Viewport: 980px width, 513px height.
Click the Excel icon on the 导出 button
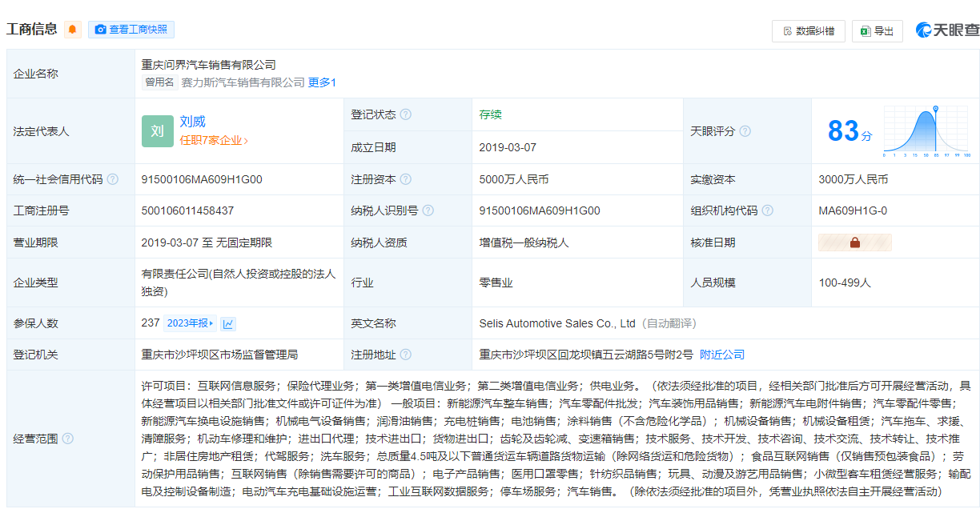866,29
